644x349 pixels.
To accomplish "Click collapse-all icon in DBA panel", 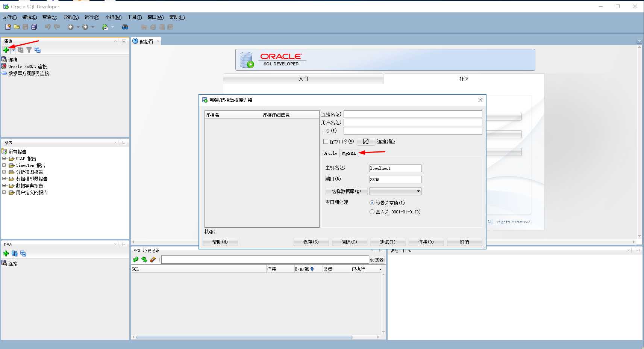I will coord(23,254).
